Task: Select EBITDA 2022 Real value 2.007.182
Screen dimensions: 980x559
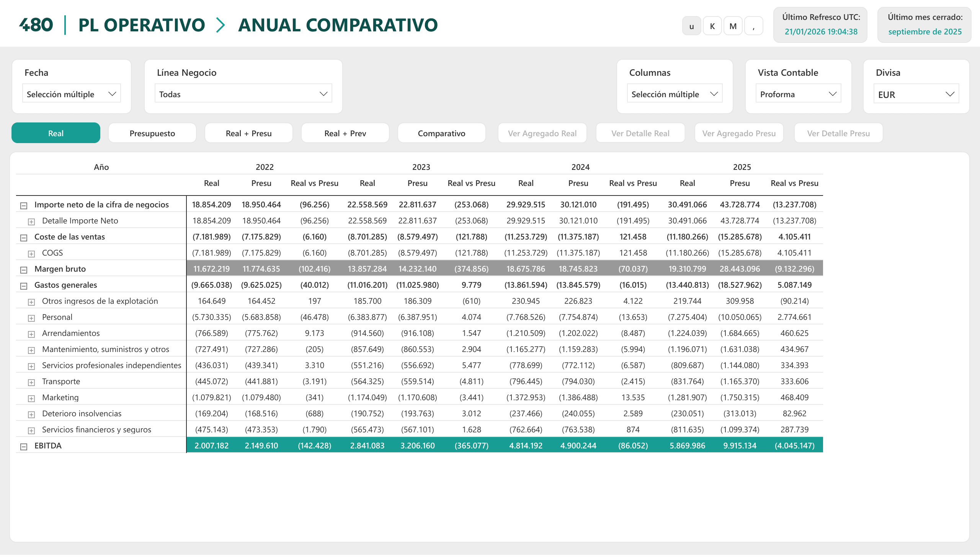Action: (211, 446)
